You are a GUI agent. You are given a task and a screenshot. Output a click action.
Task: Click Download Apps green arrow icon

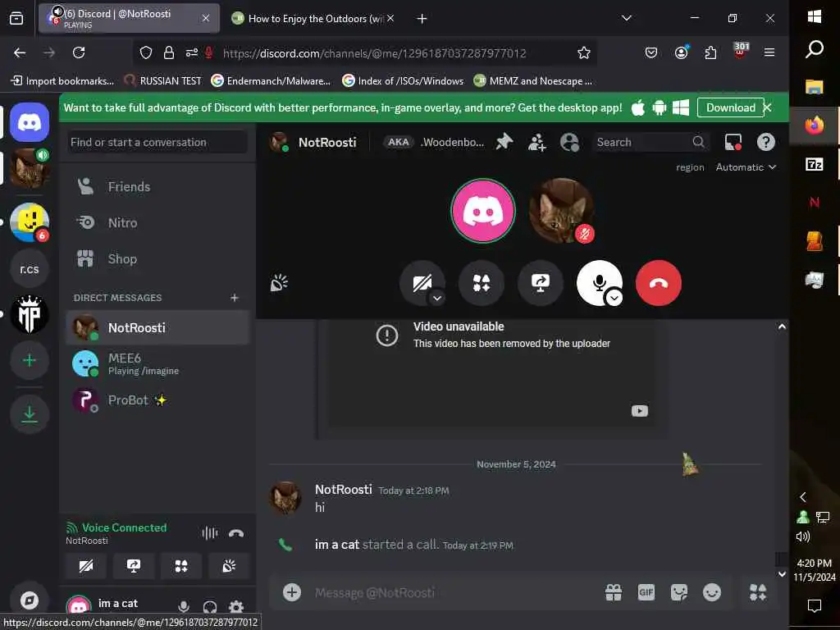click(x=30, y=414)
